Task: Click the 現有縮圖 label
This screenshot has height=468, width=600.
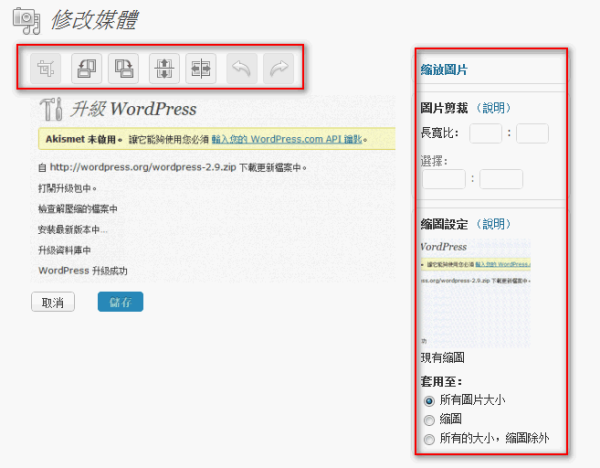Action: (x=443, y=358)
